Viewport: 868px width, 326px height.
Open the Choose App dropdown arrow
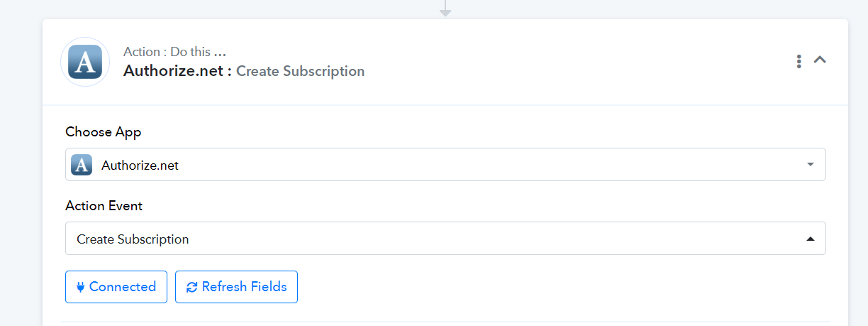point(811,165)
